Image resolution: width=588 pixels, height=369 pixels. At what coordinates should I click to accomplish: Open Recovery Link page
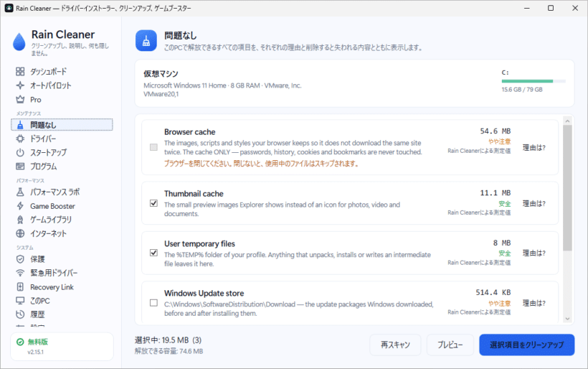coord(62,286)
